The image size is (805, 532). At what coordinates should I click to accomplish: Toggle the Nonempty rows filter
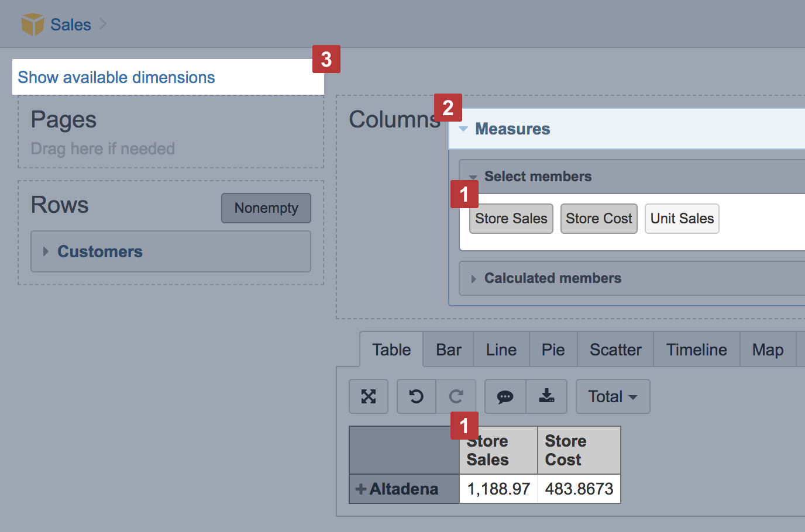(266, 208)
